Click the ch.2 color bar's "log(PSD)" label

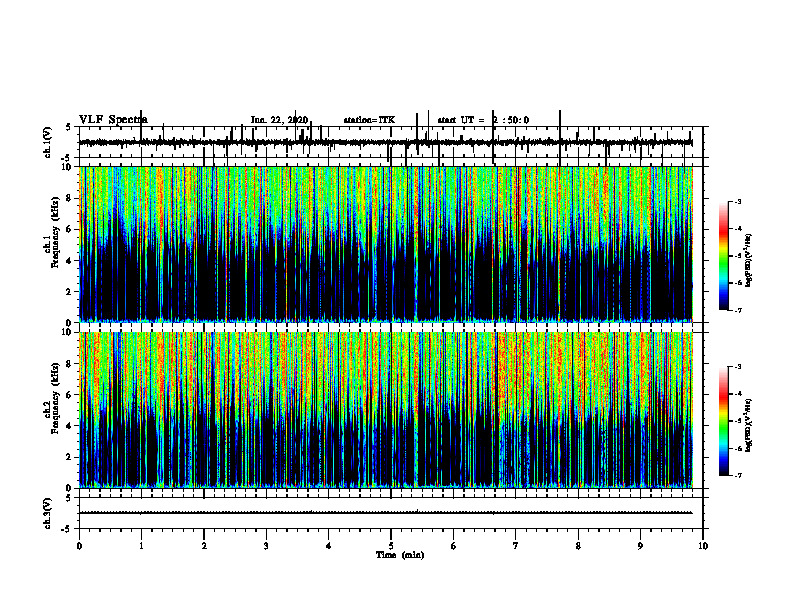(x=749, y=425)
